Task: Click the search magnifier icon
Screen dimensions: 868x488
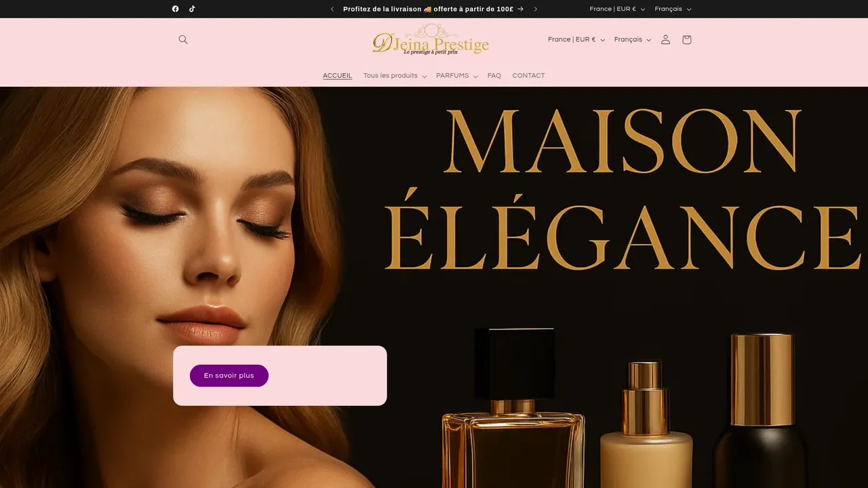Action: click(183, 39)
